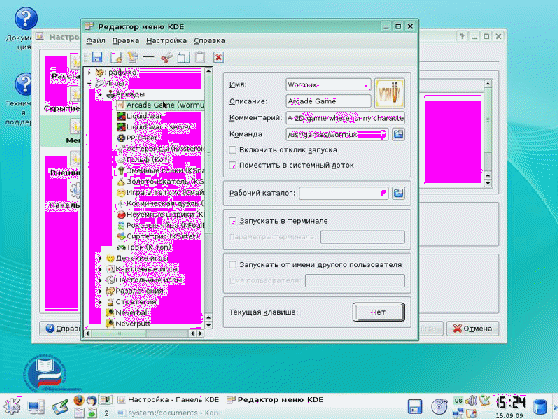Enable the launch feedback checkbox

pyautogui.click(x=233, y=150)
